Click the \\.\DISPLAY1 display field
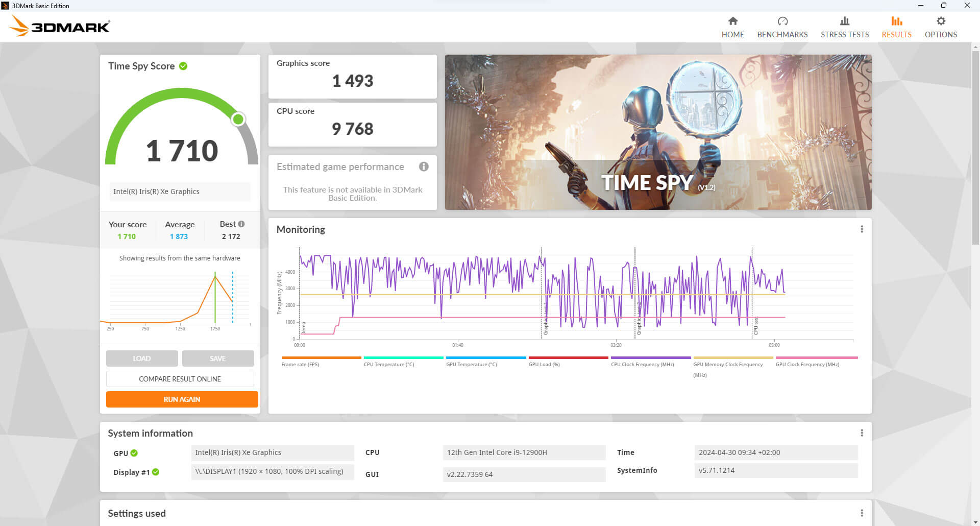Viewport: 980px width, 526px height. pos(273,471)
